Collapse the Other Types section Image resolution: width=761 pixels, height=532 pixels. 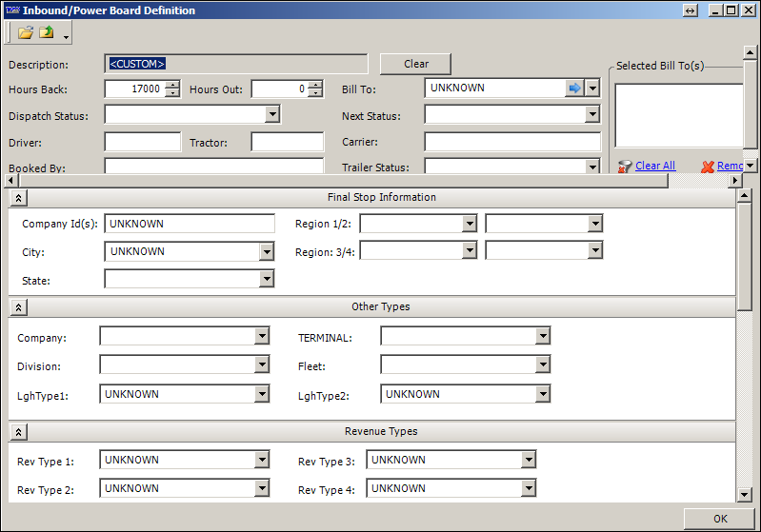(19, 307)
